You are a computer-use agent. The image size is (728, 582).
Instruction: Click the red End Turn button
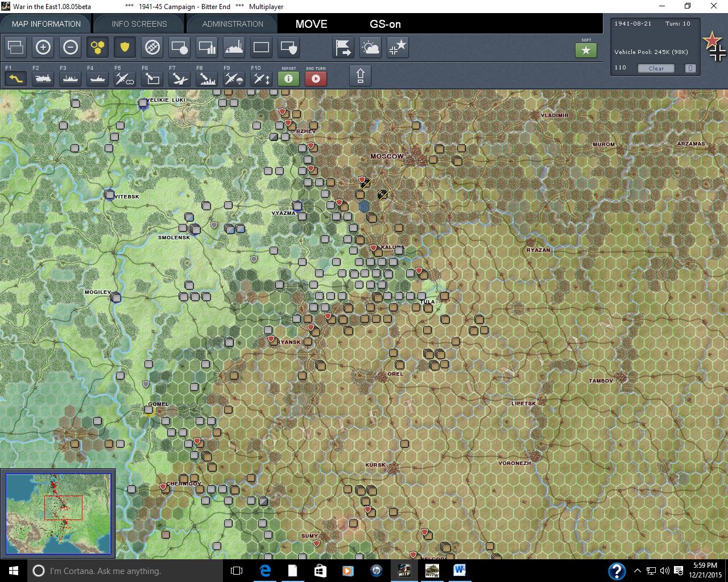(x=316, y=78)
